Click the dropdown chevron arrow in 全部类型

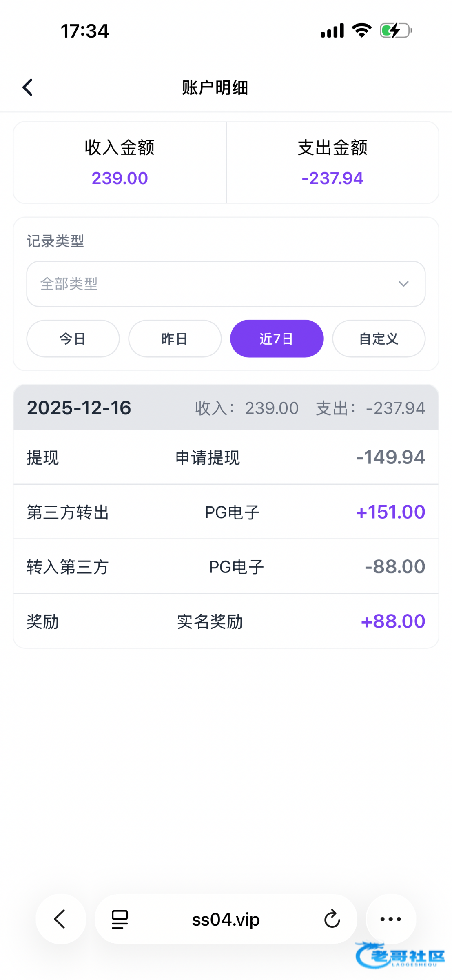tap(403, 284)
